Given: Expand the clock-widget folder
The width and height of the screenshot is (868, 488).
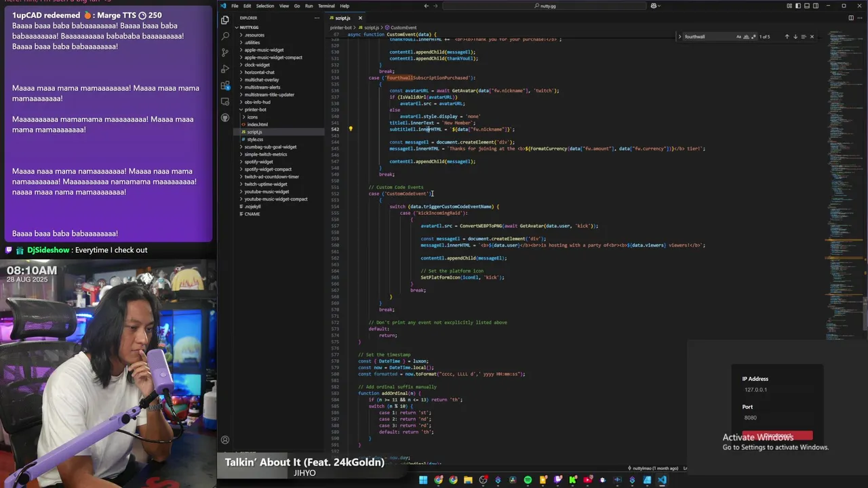Looking at the screenshot, I should tap(241, 65).
